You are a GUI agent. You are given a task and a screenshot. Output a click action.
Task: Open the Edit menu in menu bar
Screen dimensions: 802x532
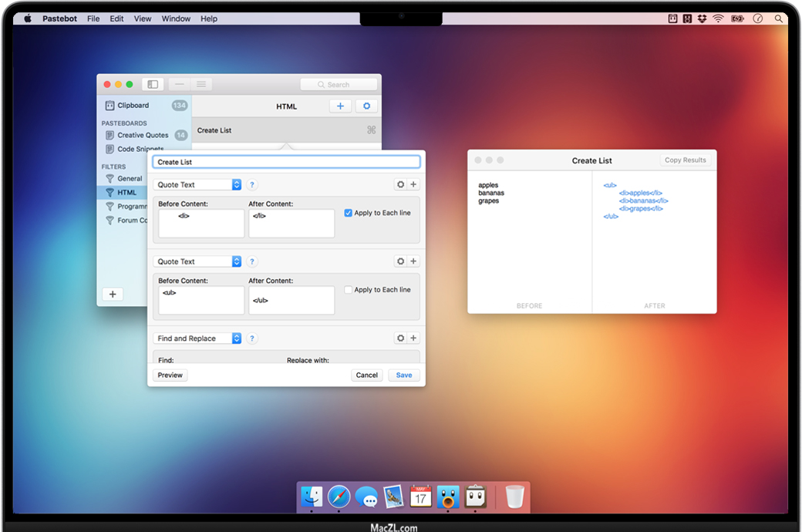(x=116, y=19)
